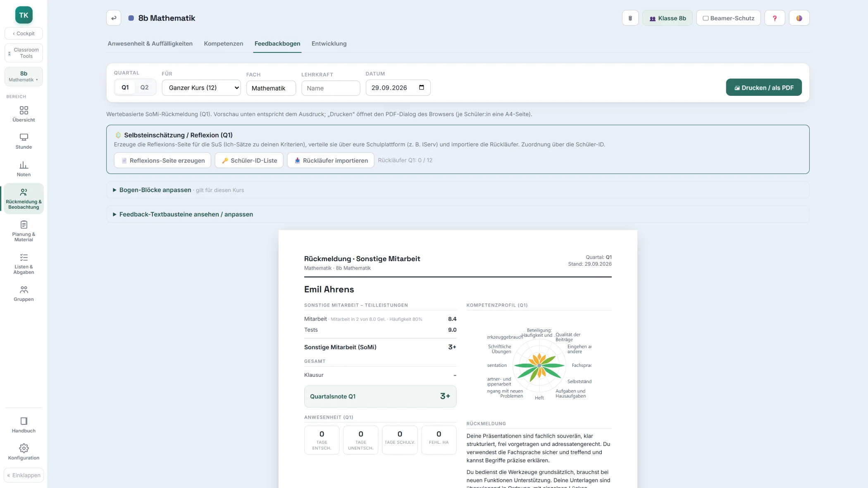868x488 pixels.
Task: Open the Stunde section
Action: click(24, 141)
